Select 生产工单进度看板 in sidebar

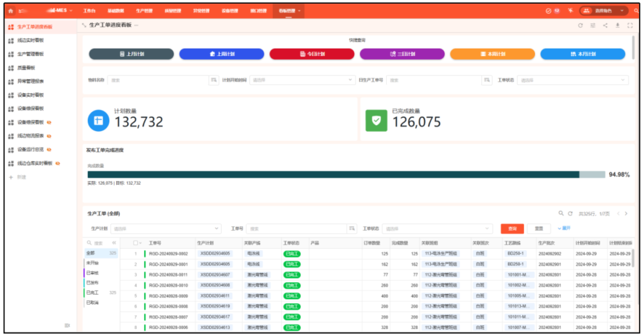point(35,27)
